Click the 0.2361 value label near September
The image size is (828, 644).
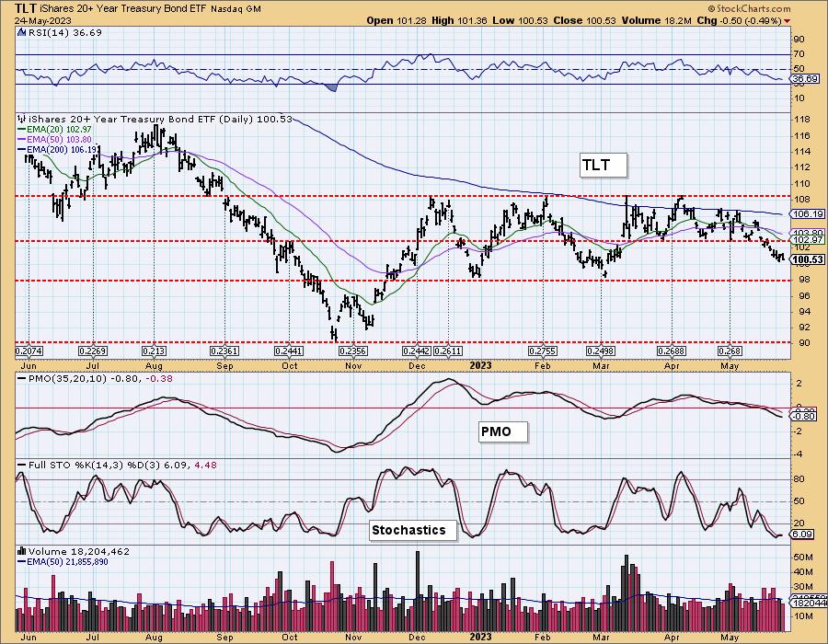(x=224, y=351)
